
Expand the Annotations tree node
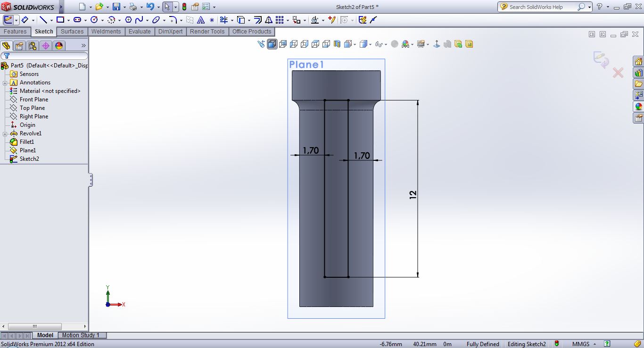(x=5, y=83)
